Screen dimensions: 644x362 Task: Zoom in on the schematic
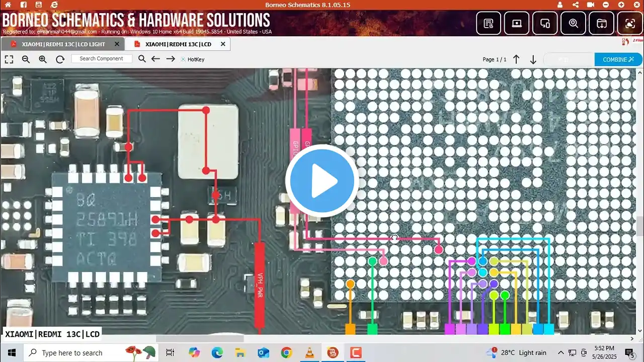[43, 59]
